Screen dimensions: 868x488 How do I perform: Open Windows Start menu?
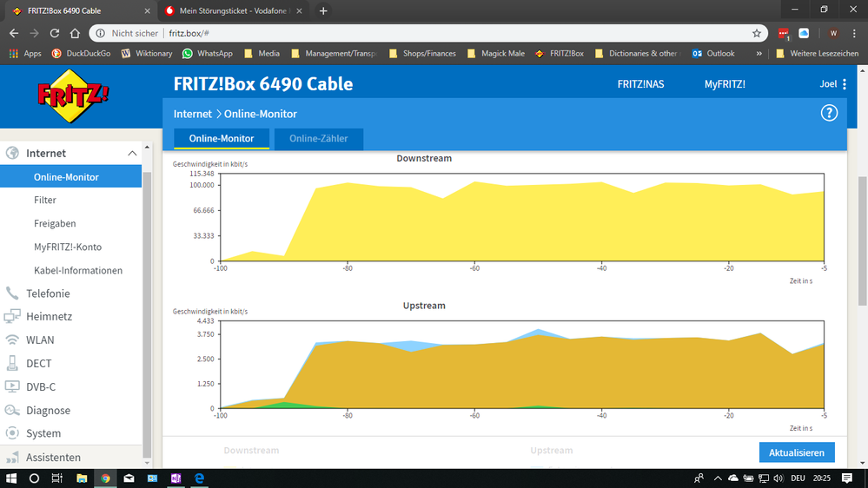11,478
